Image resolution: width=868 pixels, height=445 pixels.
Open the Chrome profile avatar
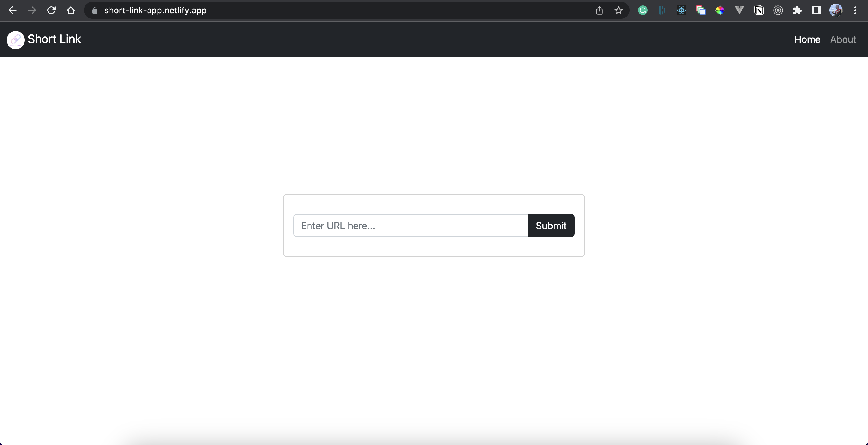pos(836,11)
